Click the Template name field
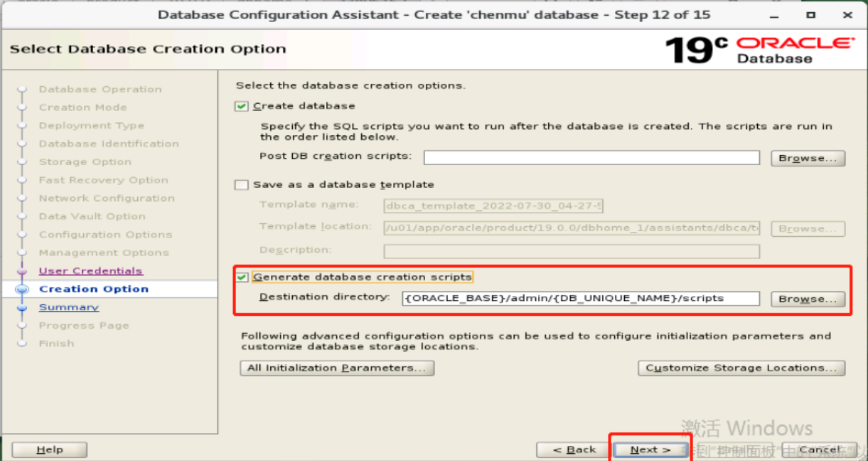This screenshot has width=868, height=461. pos(493,207)
